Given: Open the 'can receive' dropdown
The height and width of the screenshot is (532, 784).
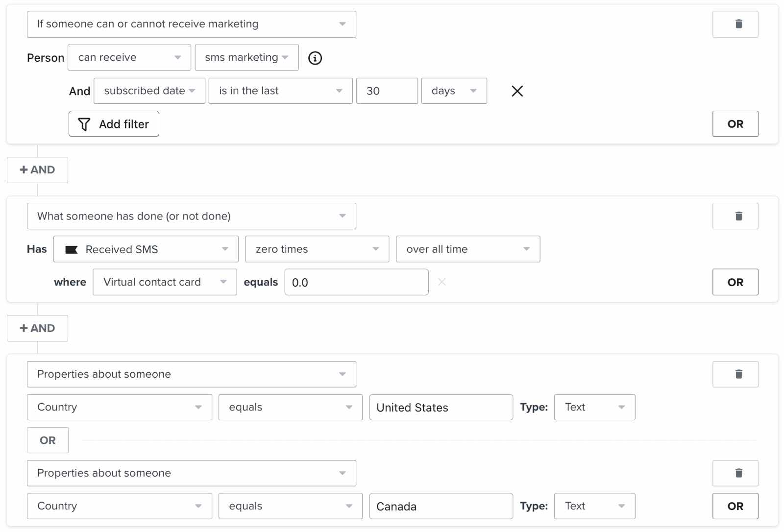Looking at the screenshot, I should [x=129, y=57].
